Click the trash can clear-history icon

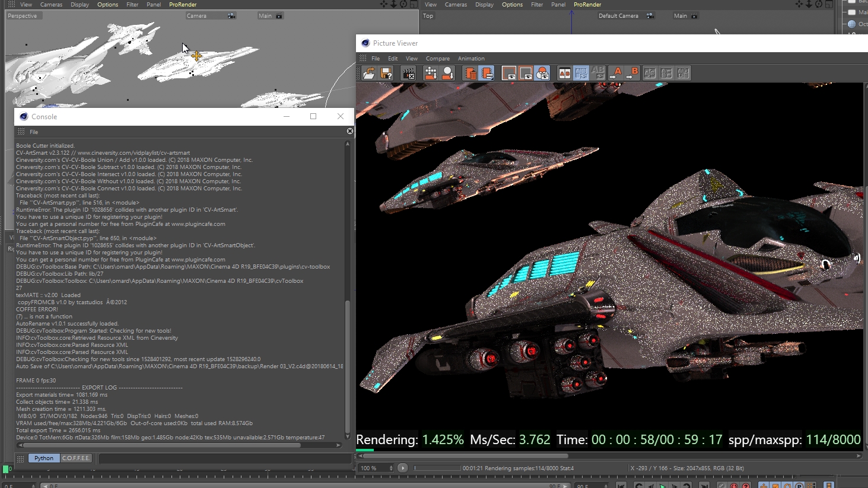tap(470, 73)
